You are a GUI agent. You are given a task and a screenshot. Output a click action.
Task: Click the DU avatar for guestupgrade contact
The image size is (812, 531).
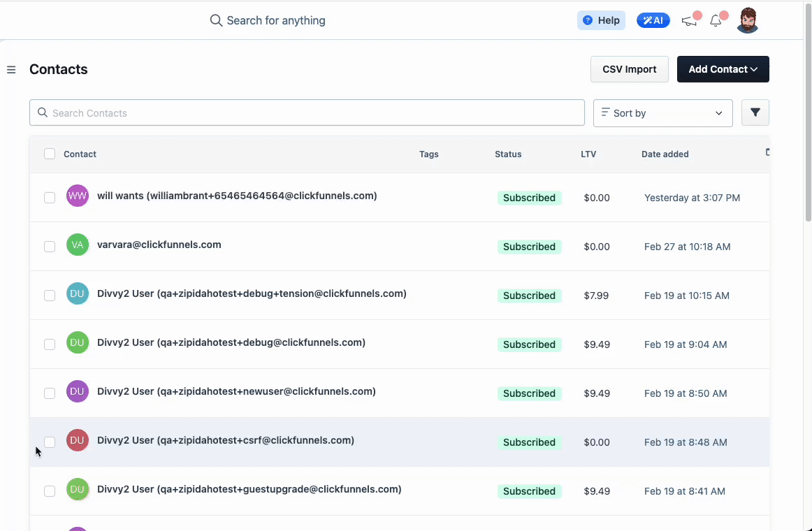(77, 489)
